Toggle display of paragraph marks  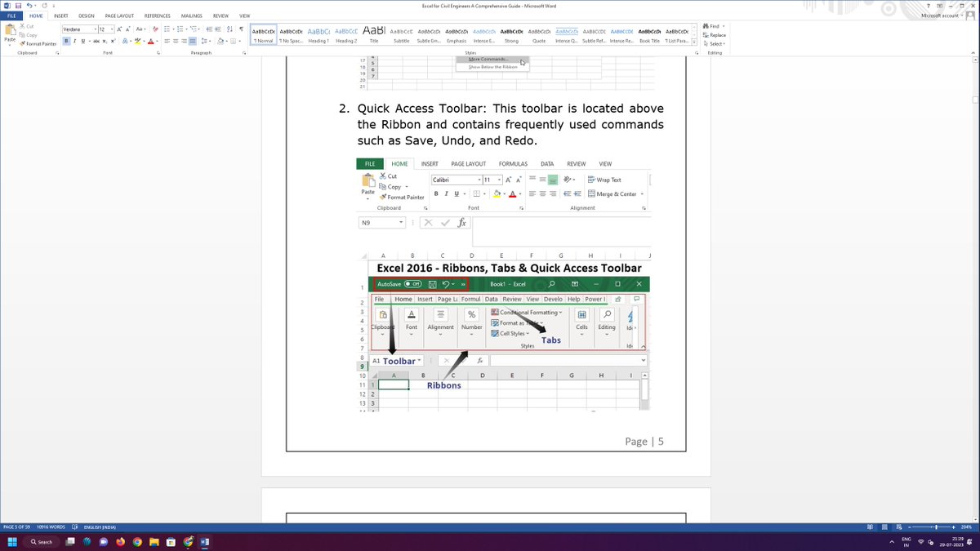[x=240, y=29]
